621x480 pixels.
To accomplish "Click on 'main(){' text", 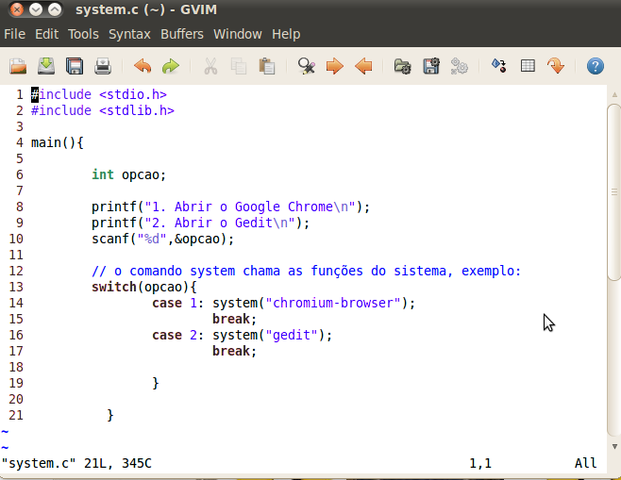I will tap(57, 143).
